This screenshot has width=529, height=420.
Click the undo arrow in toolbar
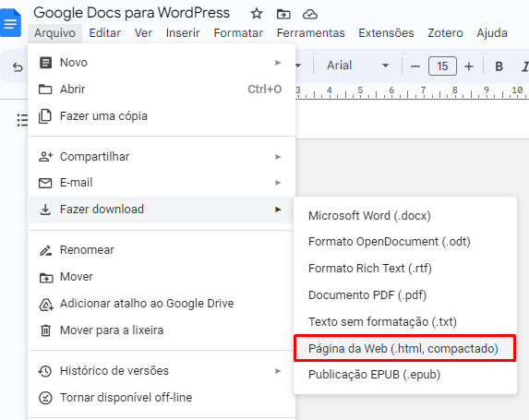pos(18,67)
